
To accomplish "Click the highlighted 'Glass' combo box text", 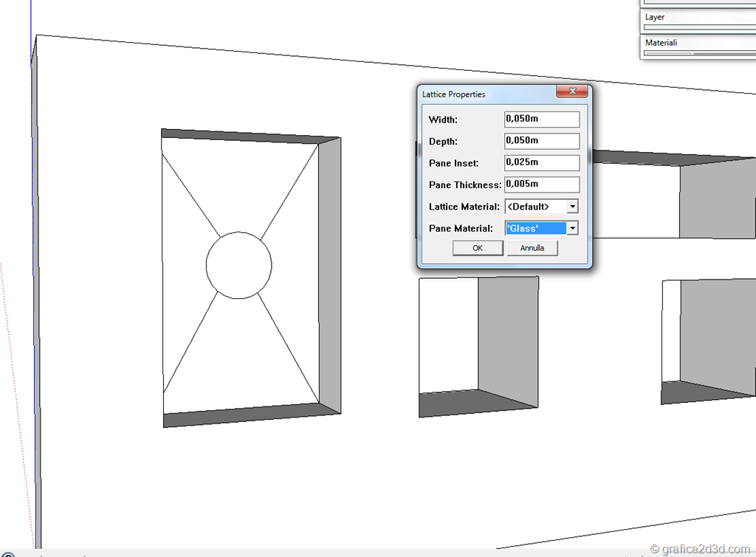I will pos(535,229).
